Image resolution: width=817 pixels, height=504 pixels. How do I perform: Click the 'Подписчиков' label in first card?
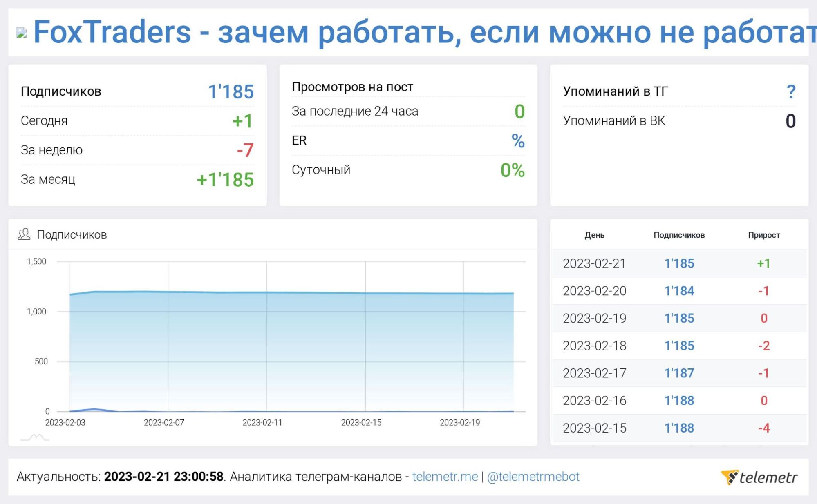[x=61, y=91]
